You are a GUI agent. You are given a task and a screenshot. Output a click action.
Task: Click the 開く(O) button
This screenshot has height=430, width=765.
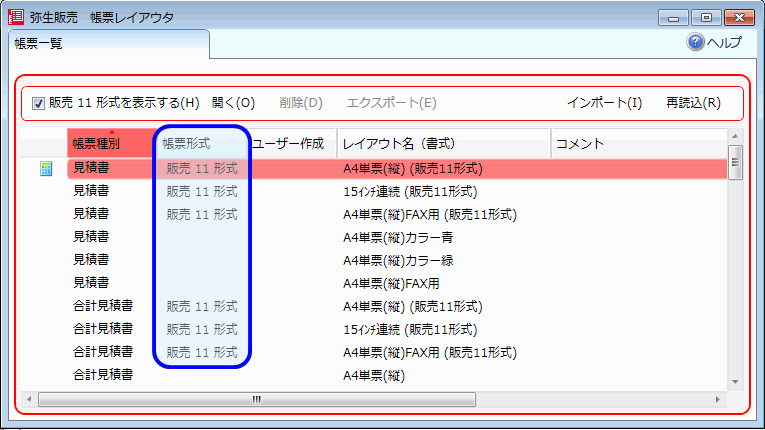coord(233,103)
